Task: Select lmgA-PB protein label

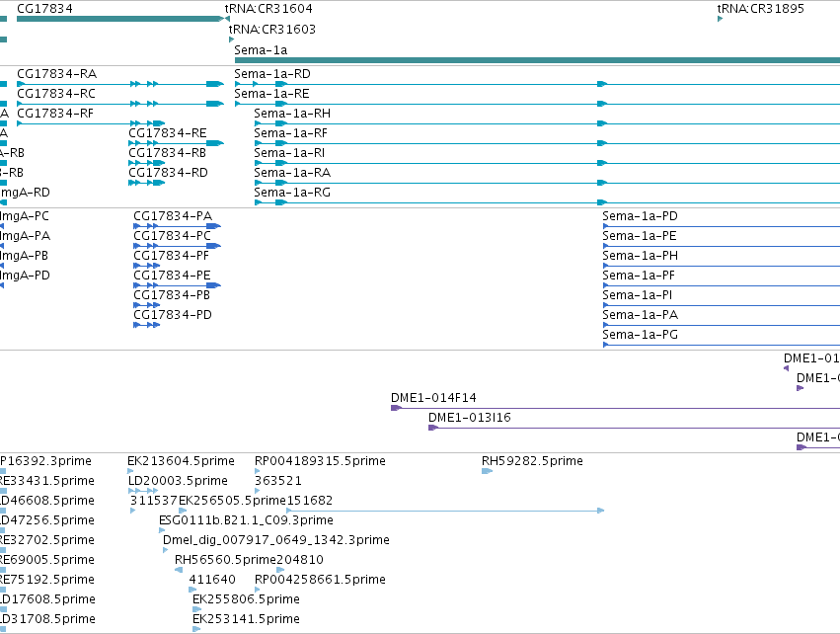Action: click(x=24, y=256)
